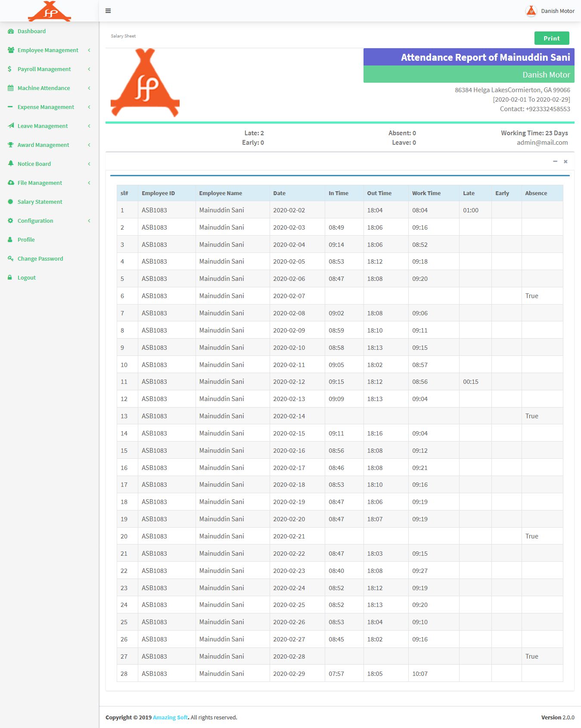Screen dimensions: 581x728
Task: Click the Late: 2 summary text
Action: (254, 133)
